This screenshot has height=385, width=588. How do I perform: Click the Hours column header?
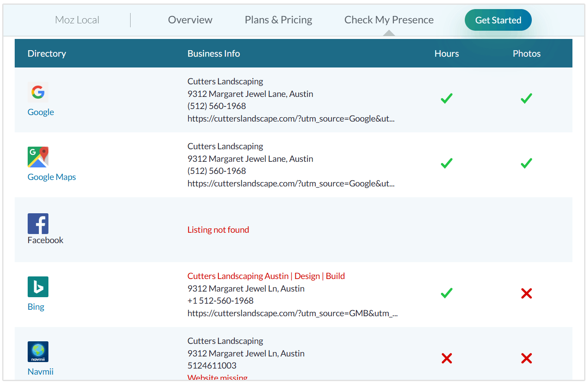tap(447, 54)
